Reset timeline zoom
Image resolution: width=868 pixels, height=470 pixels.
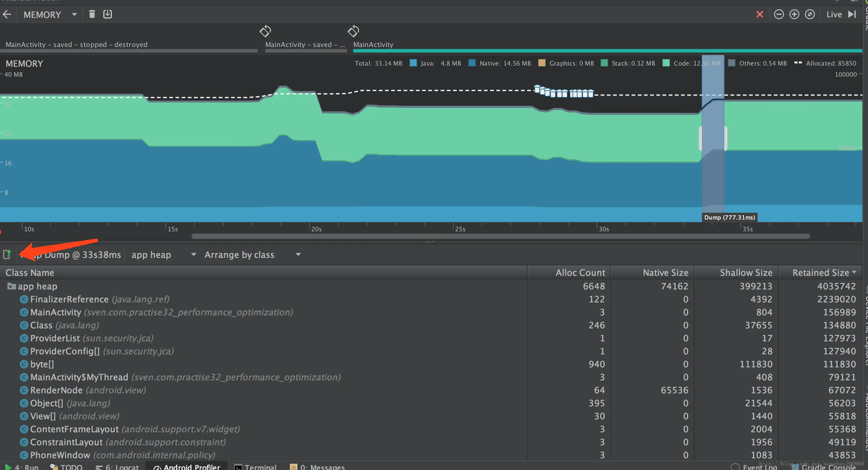click(810, 14)
